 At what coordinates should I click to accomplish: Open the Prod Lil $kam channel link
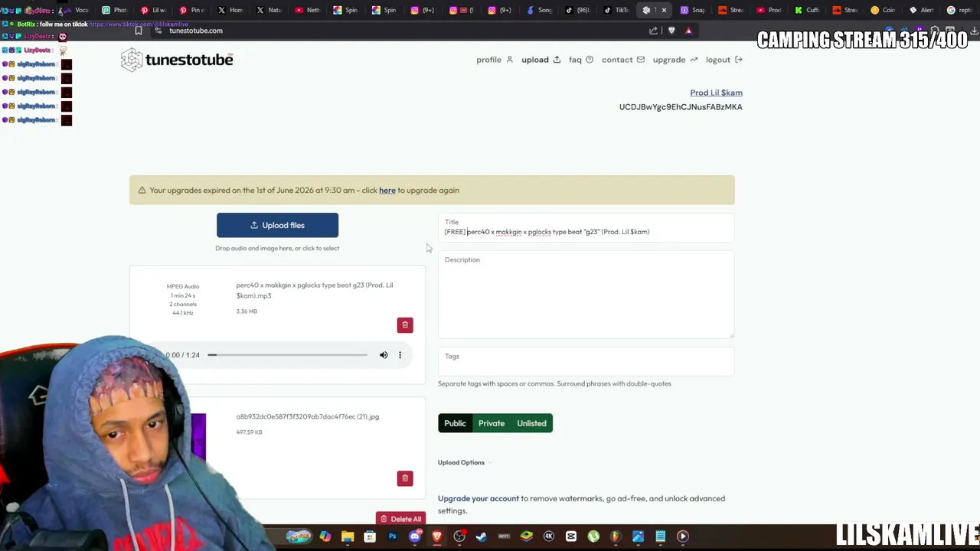[716, 93]
